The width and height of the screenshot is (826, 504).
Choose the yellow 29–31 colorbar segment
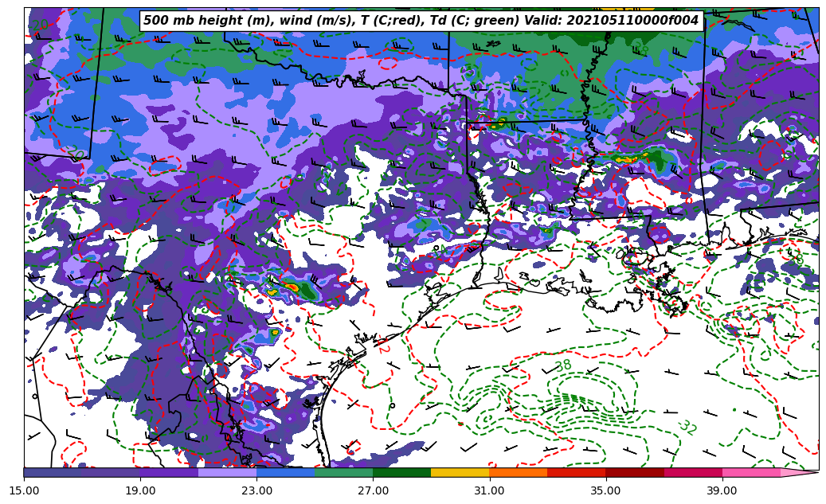tap(460, 472)
